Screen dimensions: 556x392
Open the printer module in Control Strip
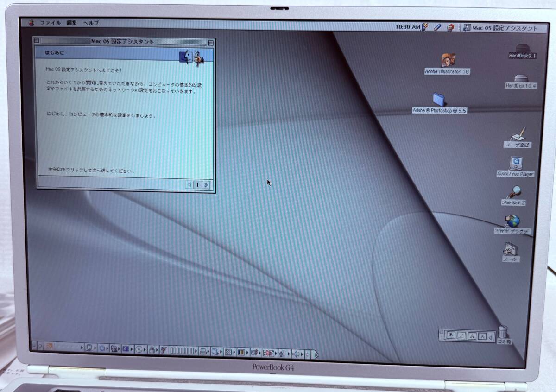203,352
